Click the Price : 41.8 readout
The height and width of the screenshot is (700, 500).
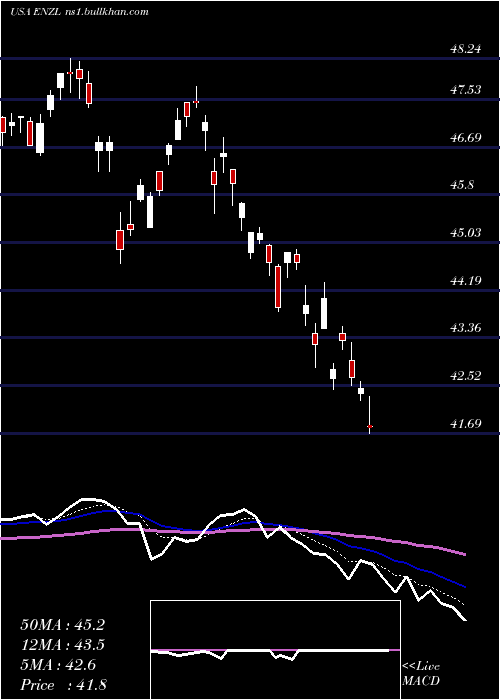point(63,685)
